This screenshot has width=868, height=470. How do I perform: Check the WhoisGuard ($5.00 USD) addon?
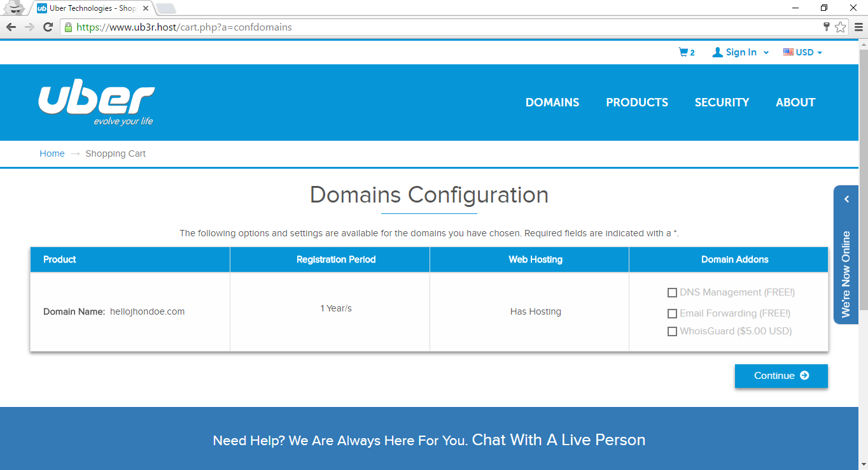[672, 332]
